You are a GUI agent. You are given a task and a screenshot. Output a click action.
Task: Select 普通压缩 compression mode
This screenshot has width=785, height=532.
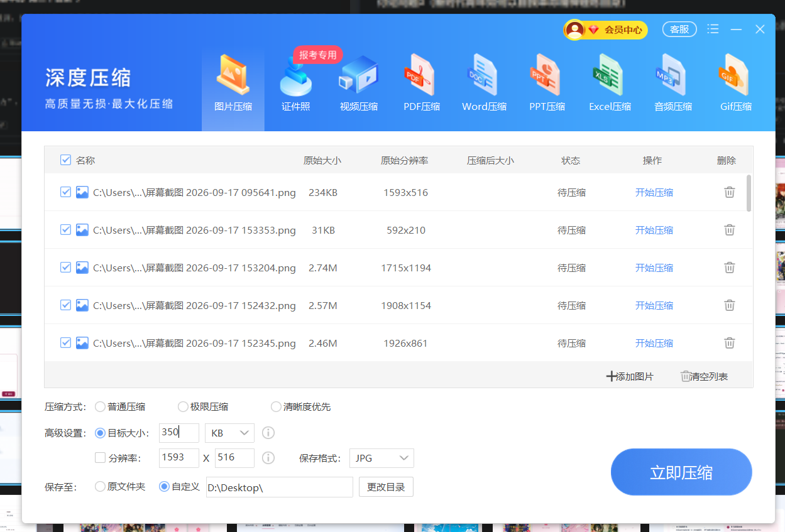point(100,406)
